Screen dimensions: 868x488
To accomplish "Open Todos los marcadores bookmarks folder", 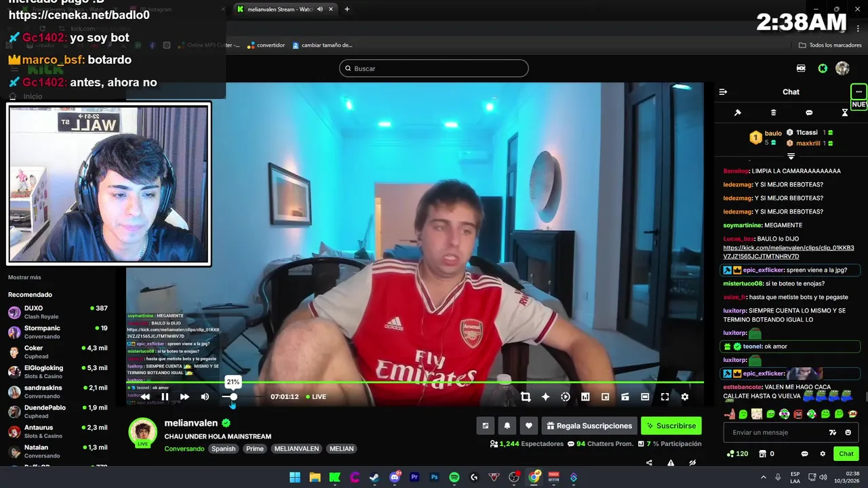I will point(830,45).
